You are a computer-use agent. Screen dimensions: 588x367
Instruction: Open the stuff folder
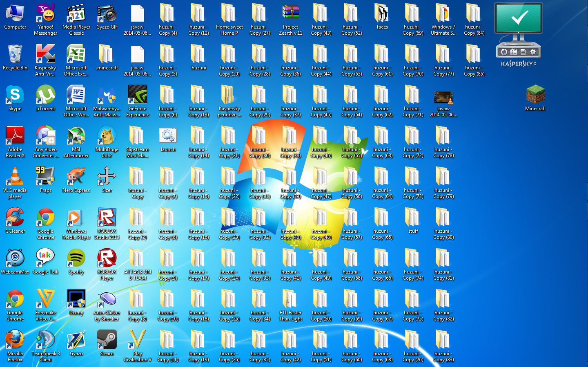pyautogui.click(x=413, y=221)
